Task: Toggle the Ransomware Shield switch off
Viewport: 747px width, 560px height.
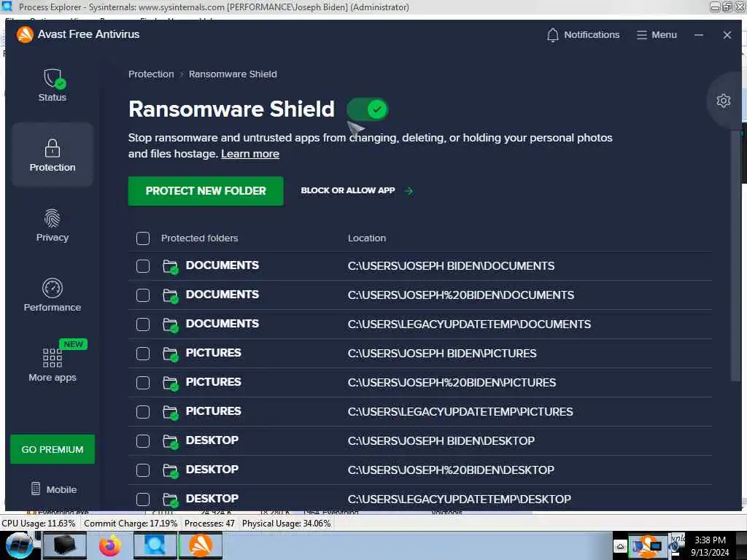Action: tap(368, 109)
